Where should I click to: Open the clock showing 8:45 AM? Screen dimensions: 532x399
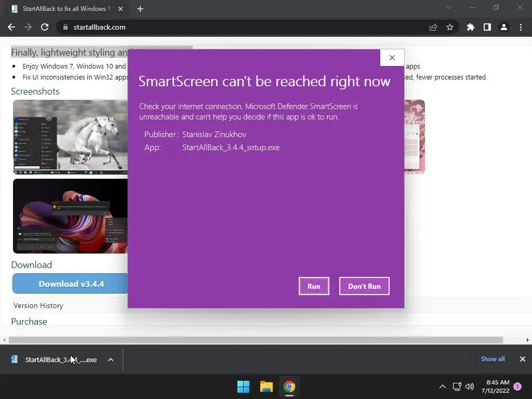tap(495, 387)
